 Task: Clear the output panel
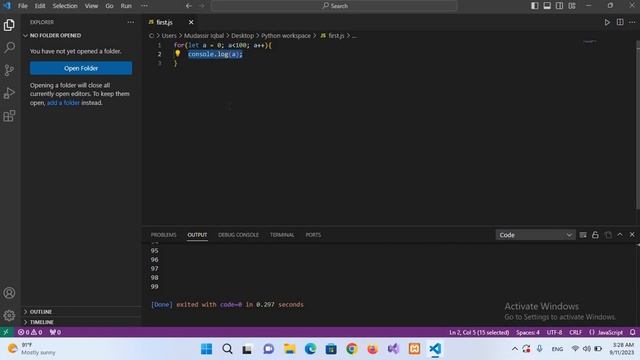click(x=583, y=235)
